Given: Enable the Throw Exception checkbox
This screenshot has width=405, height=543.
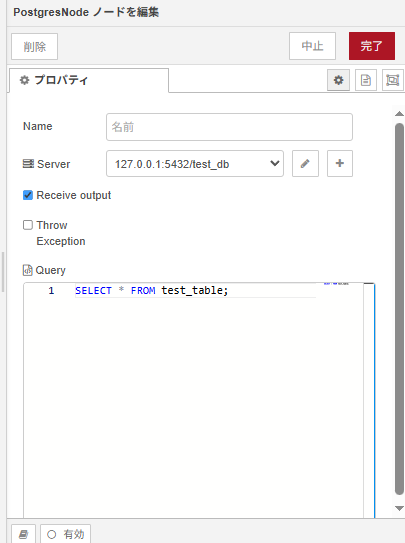Looking at the screenshot, I should pos(28,225).
